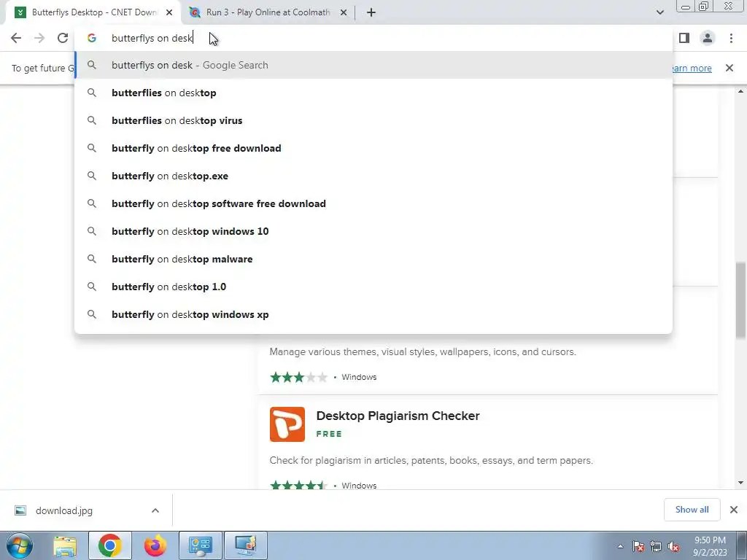This screenshot has height=560, width=747.
Task: Reload the current page
Action: pos(63,38)
